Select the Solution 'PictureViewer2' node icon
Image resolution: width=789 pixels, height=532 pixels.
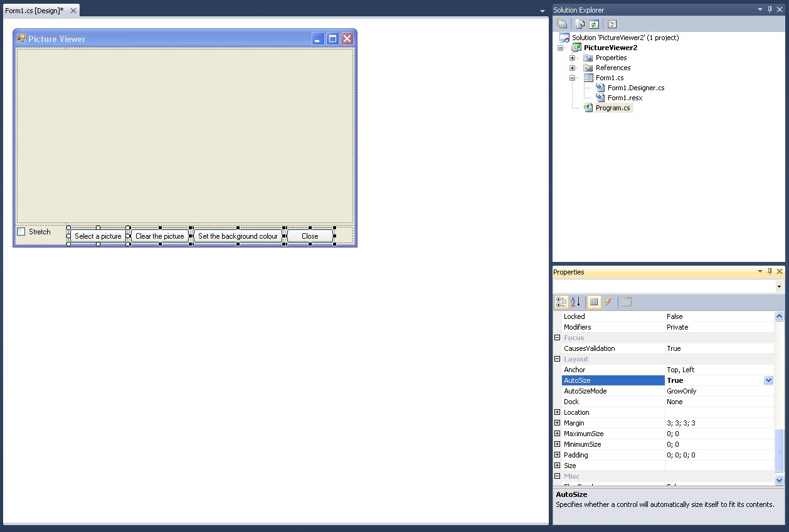pyautogui.click(x=564, y=38)
